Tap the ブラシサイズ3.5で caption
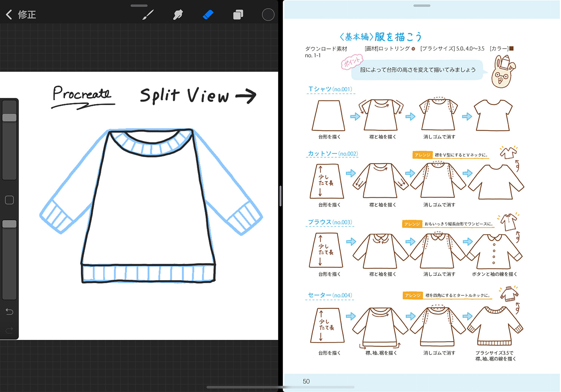Screen dimensions: 561x392 (x=494, y=353)
